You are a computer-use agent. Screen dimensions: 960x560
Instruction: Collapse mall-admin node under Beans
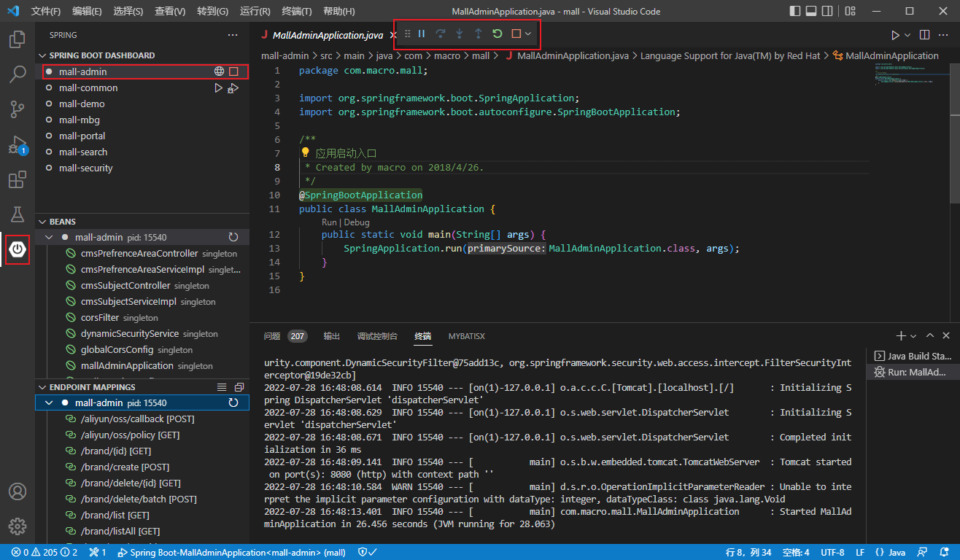[x=49, y=238]
